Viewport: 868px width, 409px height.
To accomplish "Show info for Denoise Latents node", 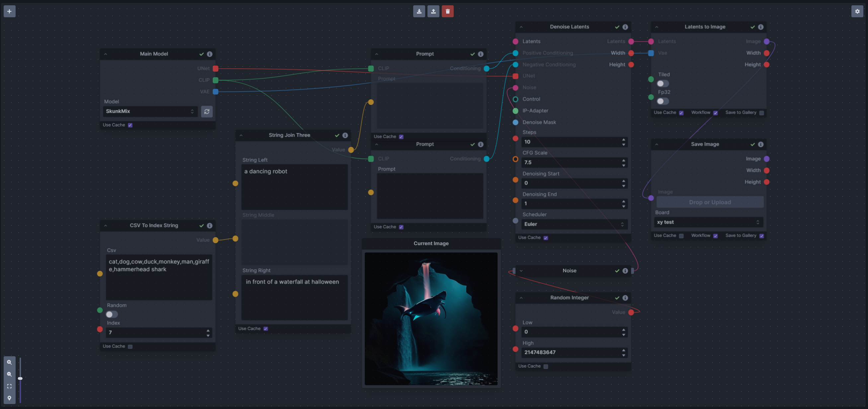I will pyautogui.click(x=625, y=27).
